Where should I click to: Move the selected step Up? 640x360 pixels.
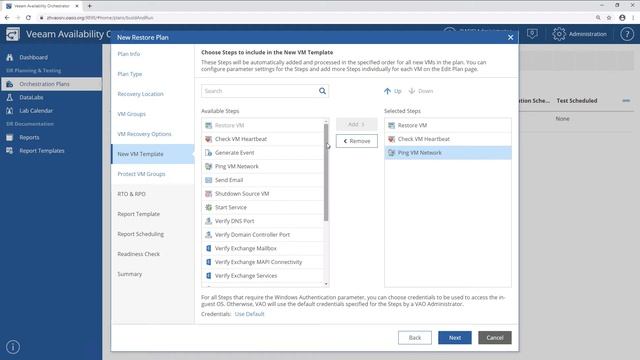click(393, 91)
